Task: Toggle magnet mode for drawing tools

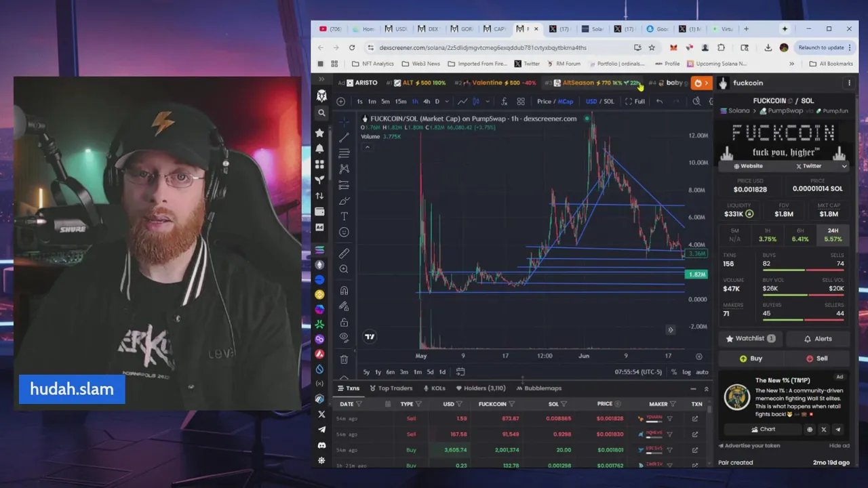Action: click(x=344, y=290)
